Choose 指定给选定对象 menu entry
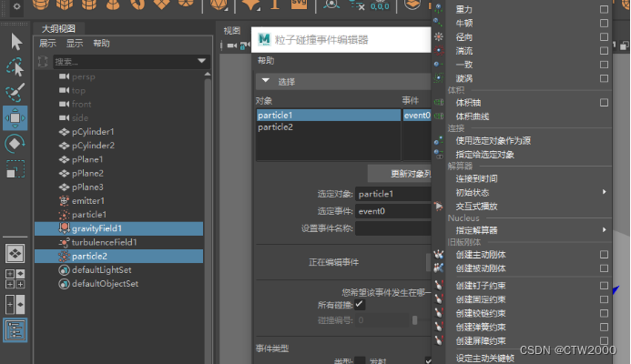This screenshot has width=631, height=364. tap(485, 155)
